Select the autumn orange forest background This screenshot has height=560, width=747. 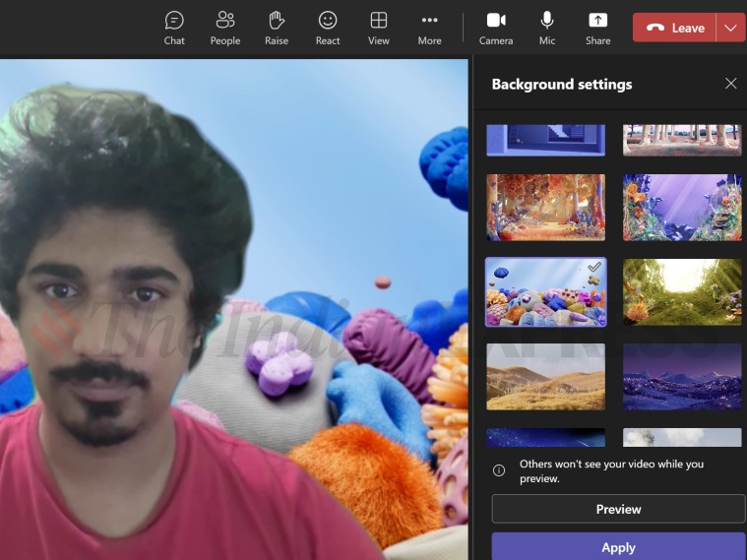point(545,208)
